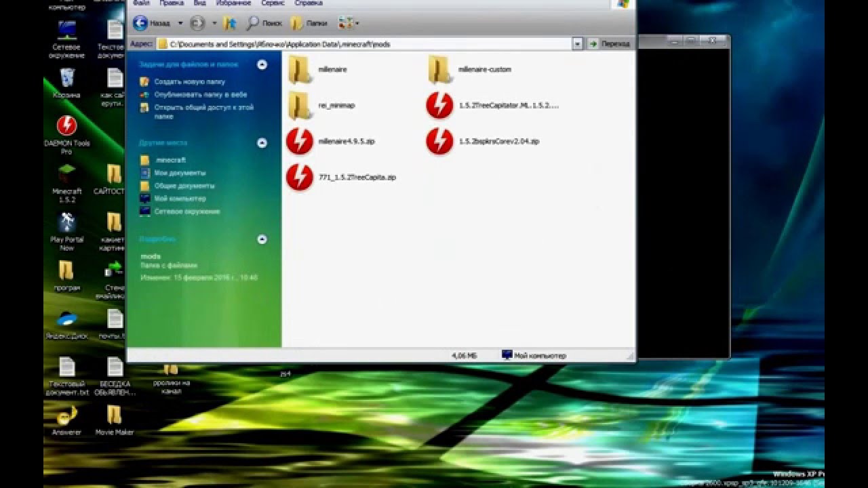Click Мой компьютер in the status bar
The width and height of the screenshot is (868, 488).
click(534, 355)
